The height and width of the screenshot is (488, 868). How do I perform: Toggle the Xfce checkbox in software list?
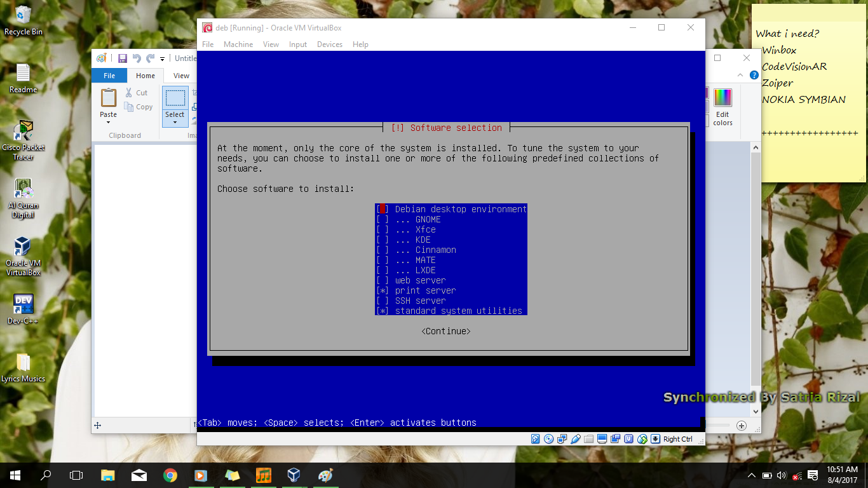tap(383, 229)
